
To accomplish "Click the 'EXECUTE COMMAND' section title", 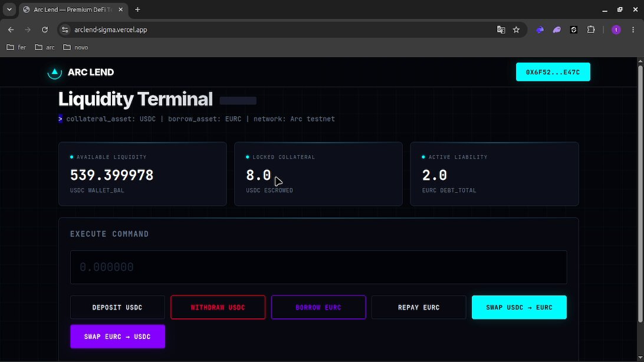I will click(110, 234).
